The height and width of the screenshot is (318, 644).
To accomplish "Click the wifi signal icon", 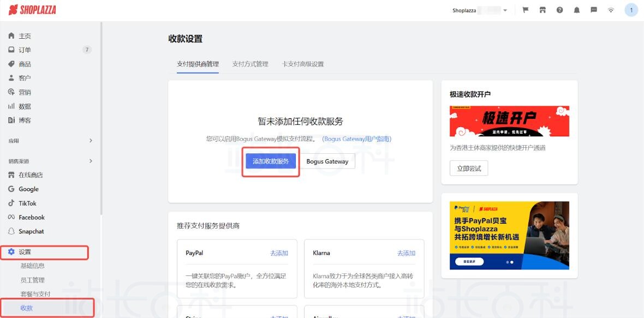I will click(x=611, y=10).
